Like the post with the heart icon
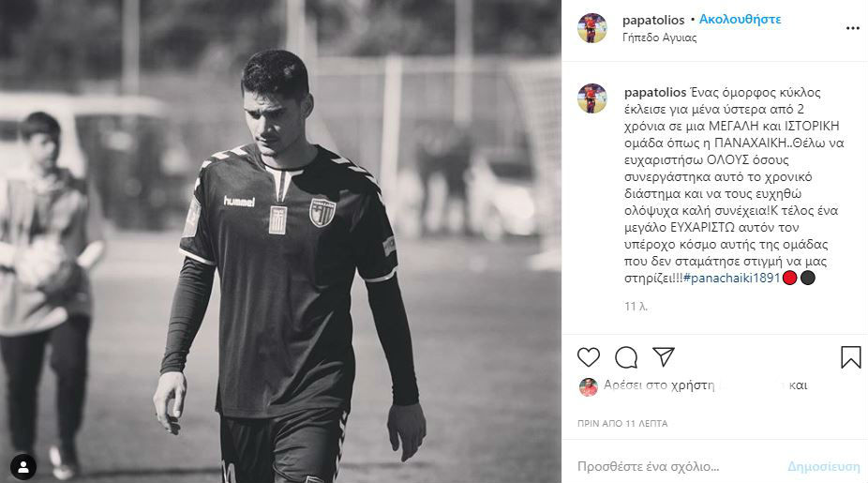The width and height of the screenshot is (868, 483). pyautogui.click(x=589, y=357)
